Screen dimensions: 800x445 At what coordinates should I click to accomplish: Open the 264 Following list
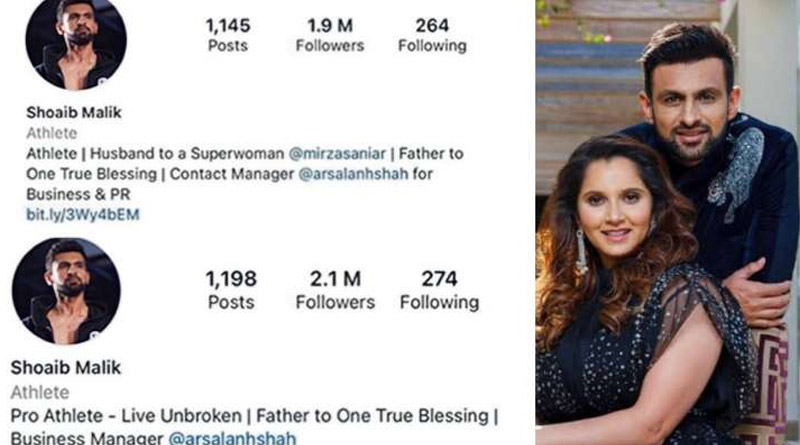pos(432,35)
